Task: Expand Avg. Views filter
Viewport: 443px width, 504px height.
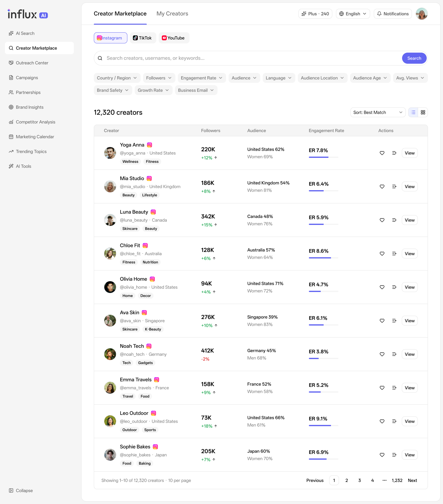Action: [410, 78]
